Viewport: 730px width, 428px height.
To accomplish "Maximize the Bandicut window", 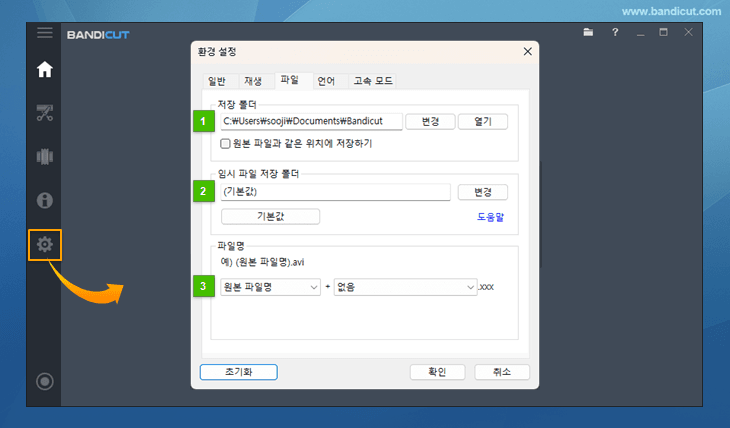I will [x=663, y=32].
